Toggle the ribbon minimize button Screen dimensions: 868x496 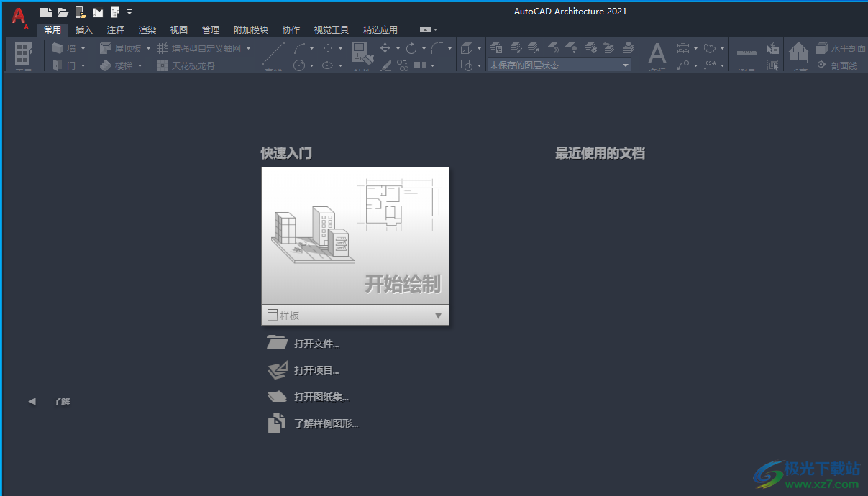pyautogui.click(x=426, y=29)
